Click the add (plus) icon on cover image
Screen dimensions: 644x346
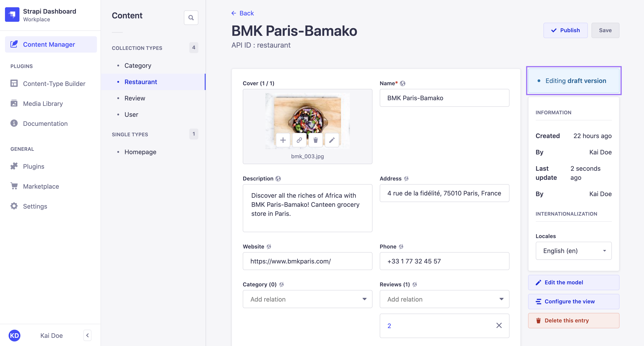tap(283, 140)
